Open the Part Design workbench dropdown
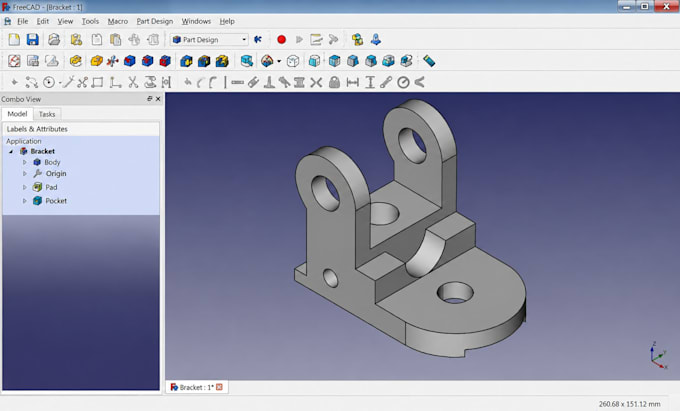This screenshot has height=411, width=680. (x=209, y=39)
